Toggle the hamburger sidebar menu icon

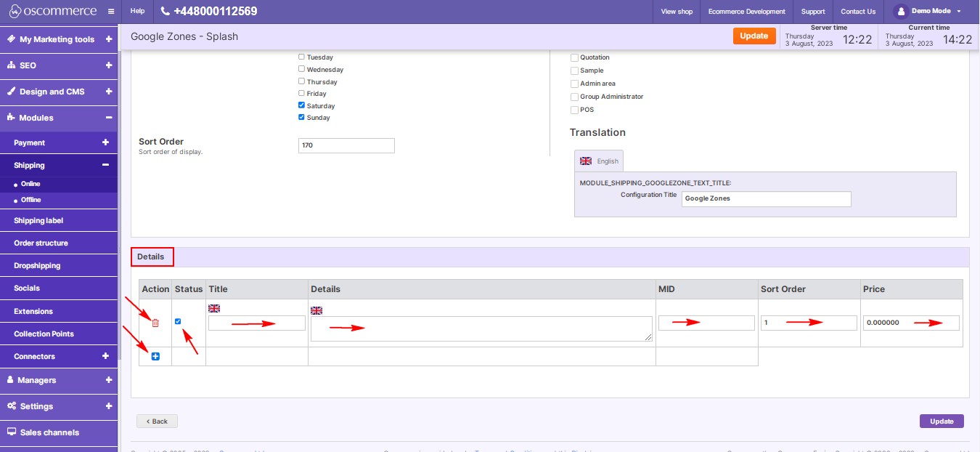pyautogui.click(x=110, y=12)
